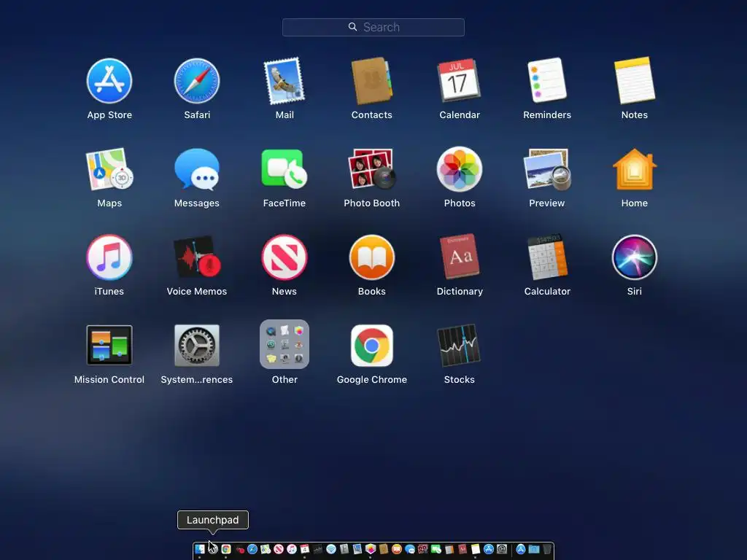Open the Reminders app
The image size is (747, 560).
click(547, 80)
